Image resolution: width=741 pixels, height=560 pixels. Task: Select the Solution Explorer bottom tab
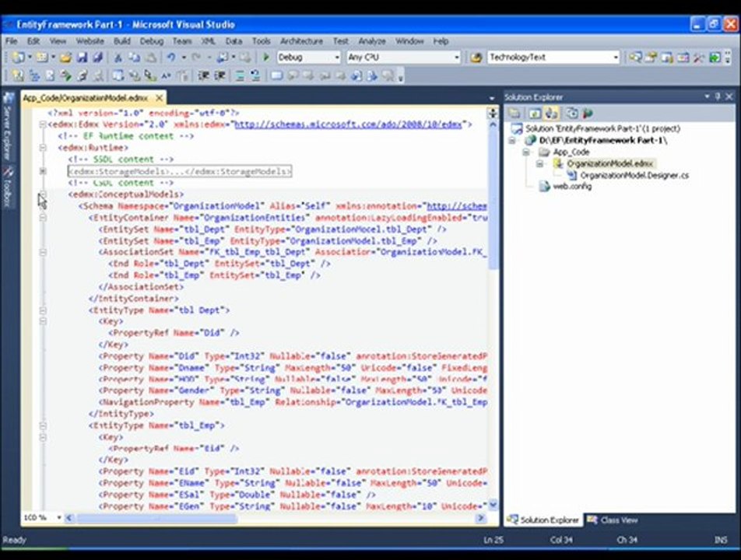[543, 520]
